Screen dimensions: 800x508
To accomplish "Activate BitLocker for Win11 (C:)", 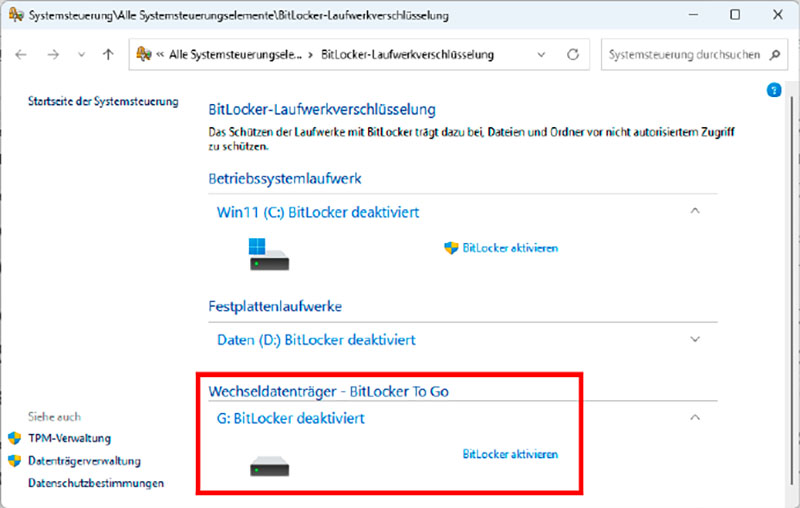I will (x=510, y=248).
